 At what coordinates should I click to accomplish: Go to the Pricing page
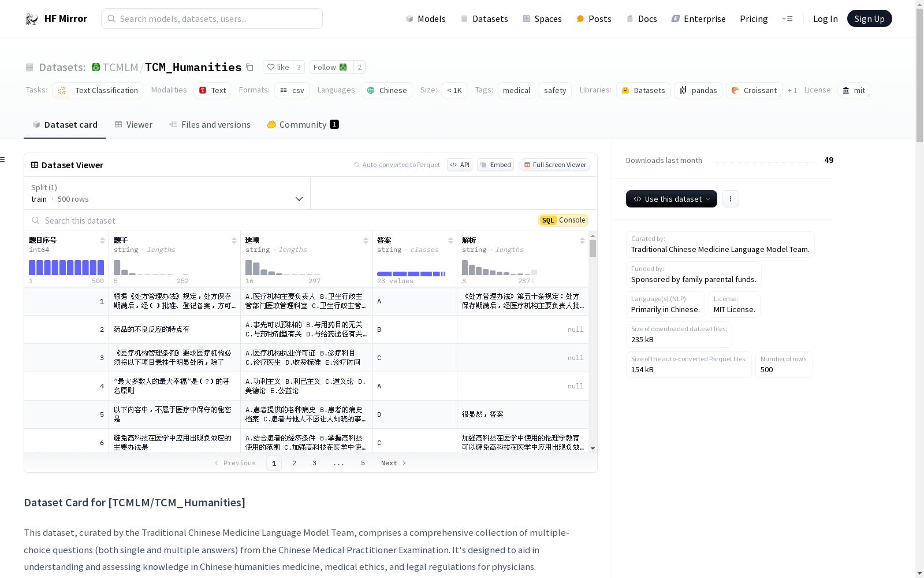(x=754, y=19)
